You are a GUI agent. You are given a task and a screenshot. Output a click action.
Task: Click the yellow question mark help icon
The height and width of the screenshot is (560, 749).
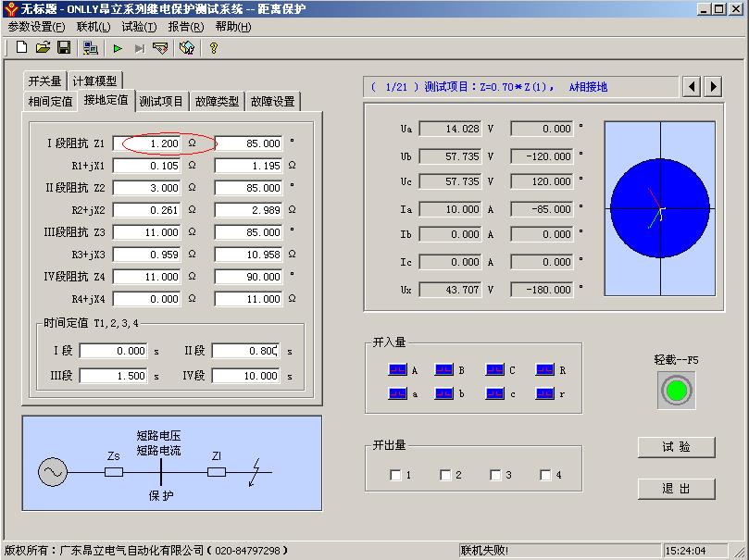tap(214, 47)
